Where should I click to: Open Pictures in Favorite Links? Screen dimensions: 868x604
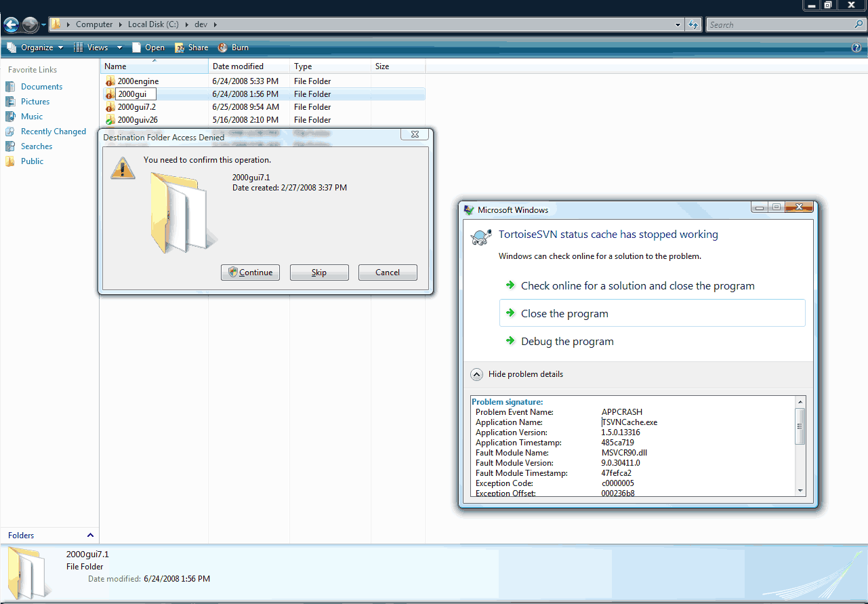[x=35, y=102]
